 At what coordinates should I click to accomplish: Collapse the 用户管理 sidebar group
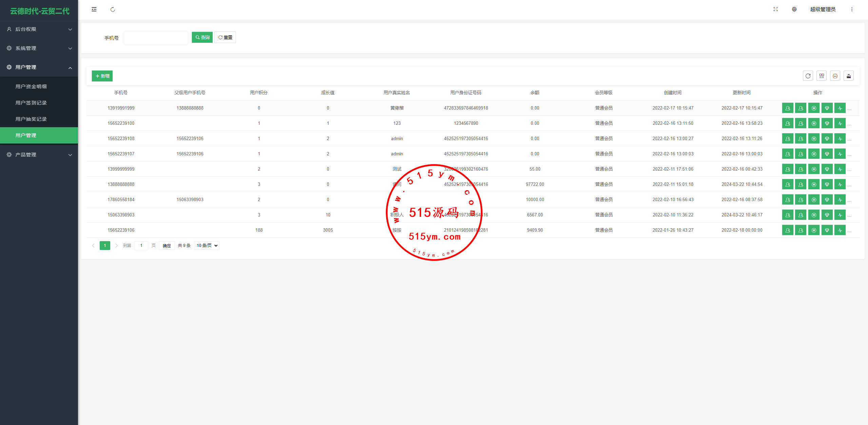[39, 67]
